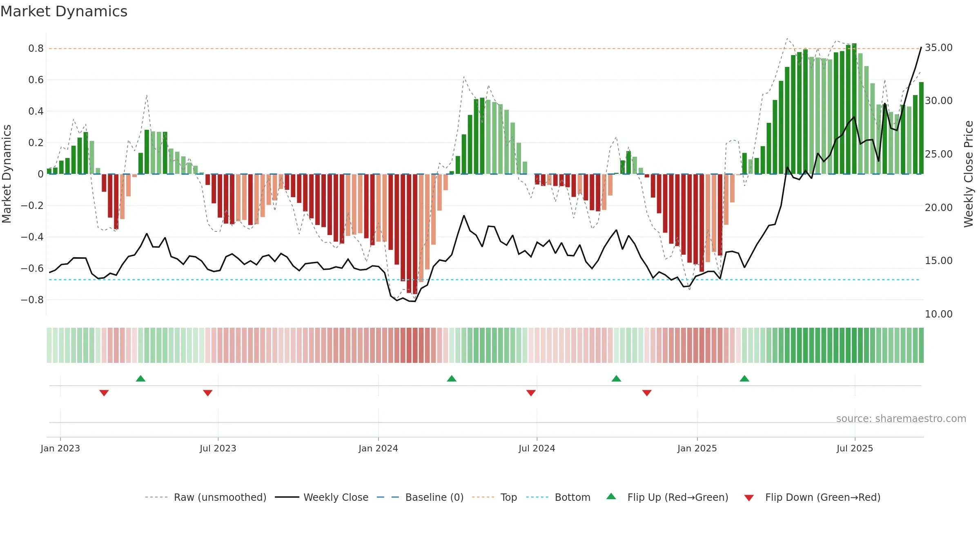Click the last green bar at chart's right edge
Screen dimensions: 980x551
tap(921, 128)
